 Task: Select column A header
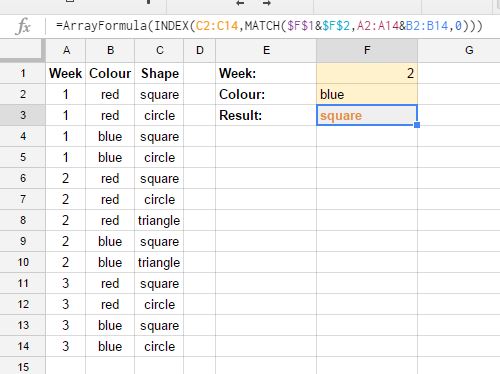[x=66, y=50]
